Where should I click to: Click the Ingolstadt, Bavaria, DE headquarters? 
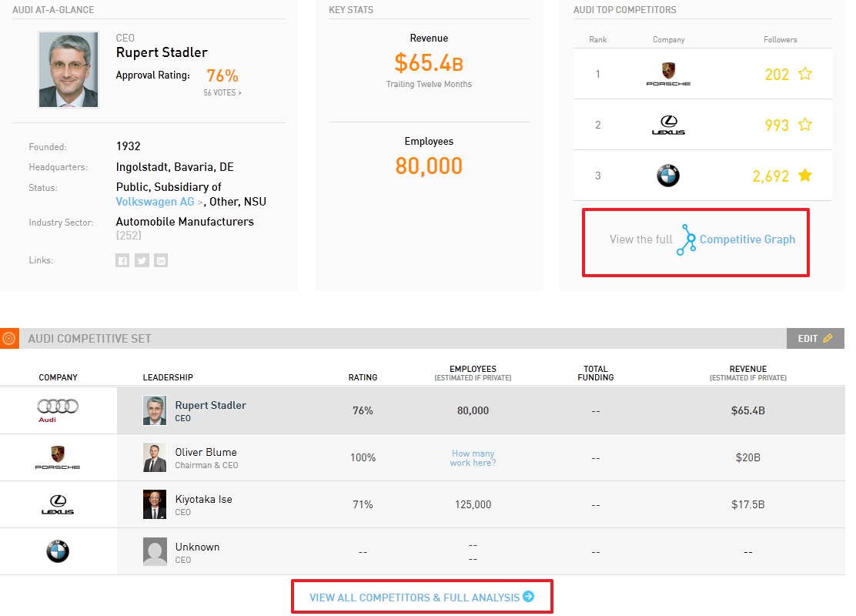point(175,167)
